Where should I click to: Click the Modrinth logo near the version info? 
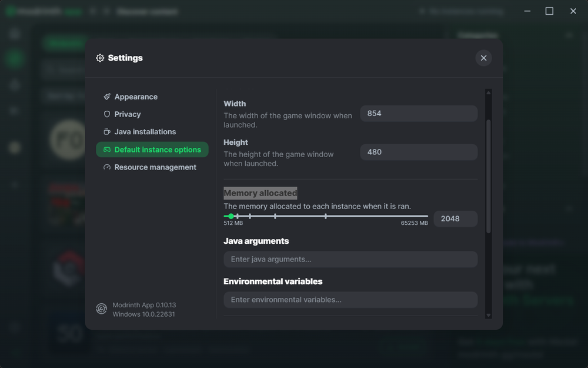[101, 309]
